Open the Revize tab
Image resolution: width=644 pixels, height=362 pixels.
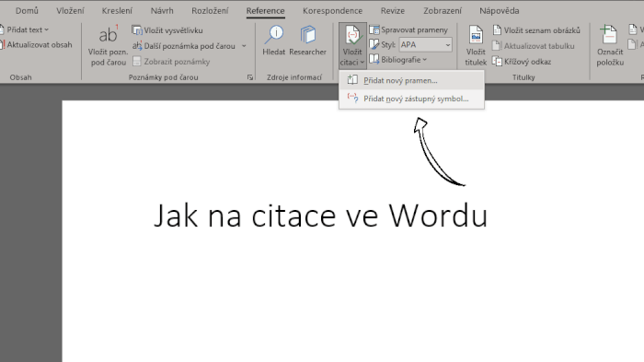tap(393, 11)
